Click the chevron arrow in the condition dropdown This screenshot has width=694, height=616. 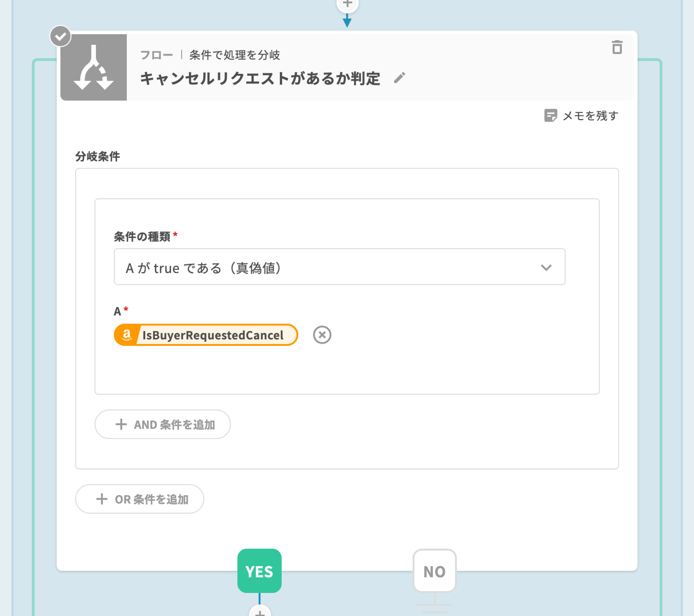pos(546,268)
